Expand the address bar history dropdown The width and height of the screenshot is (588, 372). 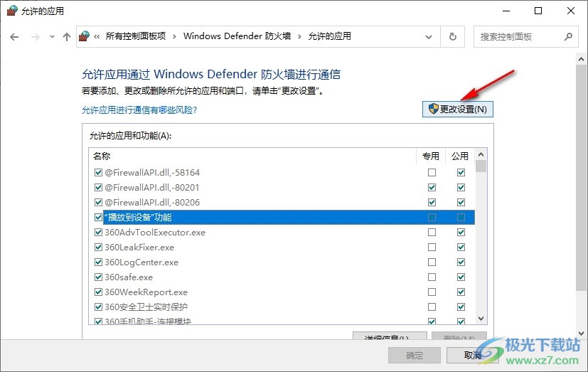[x=429, y=37]
